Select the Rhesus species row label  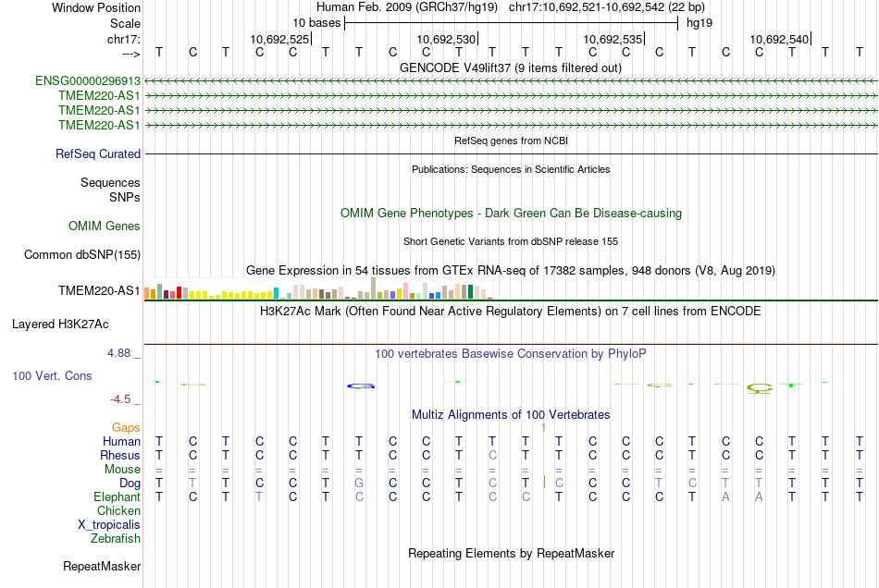point(120,455)
